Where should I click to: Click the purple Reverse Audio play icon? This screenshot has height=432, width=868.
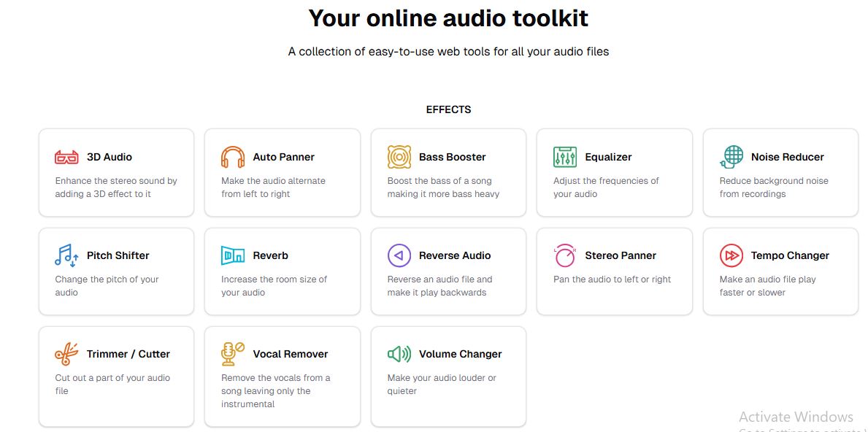[399, 255]
